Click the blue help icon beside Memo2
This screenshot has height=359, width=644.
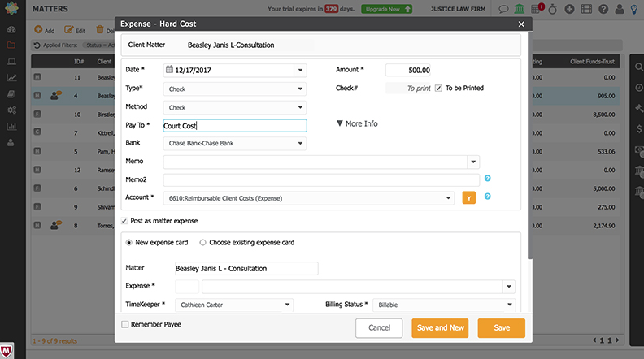(x=488, y=179)
